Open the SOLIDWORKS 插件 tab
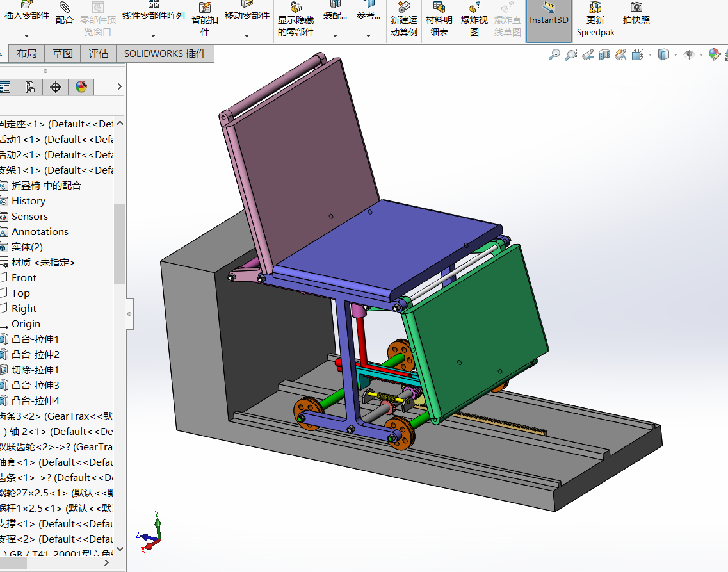 click(x=165, y=54)
